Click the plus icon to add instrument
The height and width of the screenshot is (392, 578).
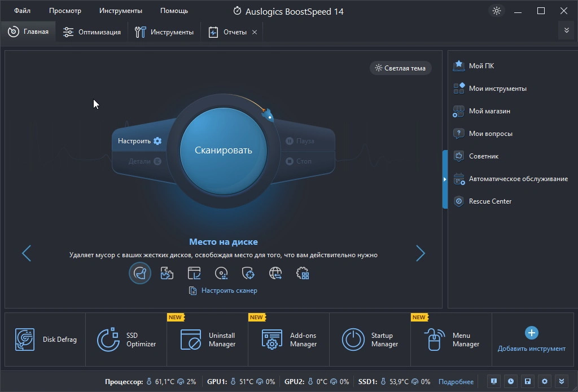[x=532, y=333]
